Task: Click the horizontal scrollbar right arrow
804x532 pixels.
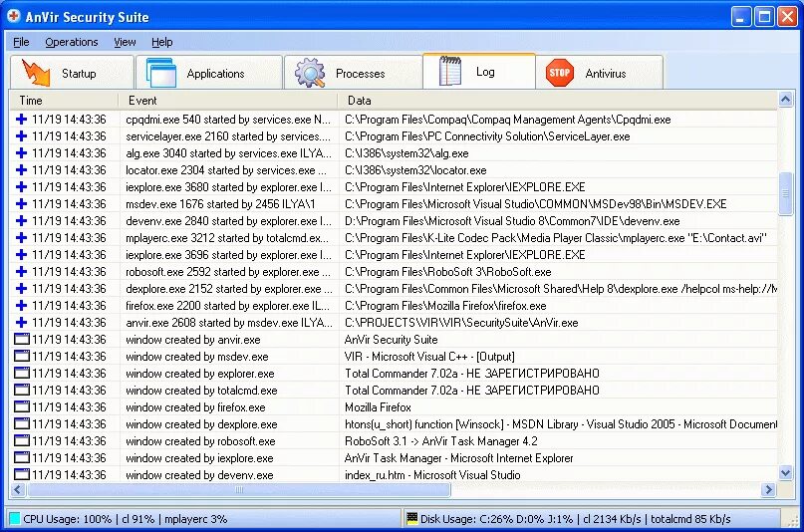Action: coord(768,489)
